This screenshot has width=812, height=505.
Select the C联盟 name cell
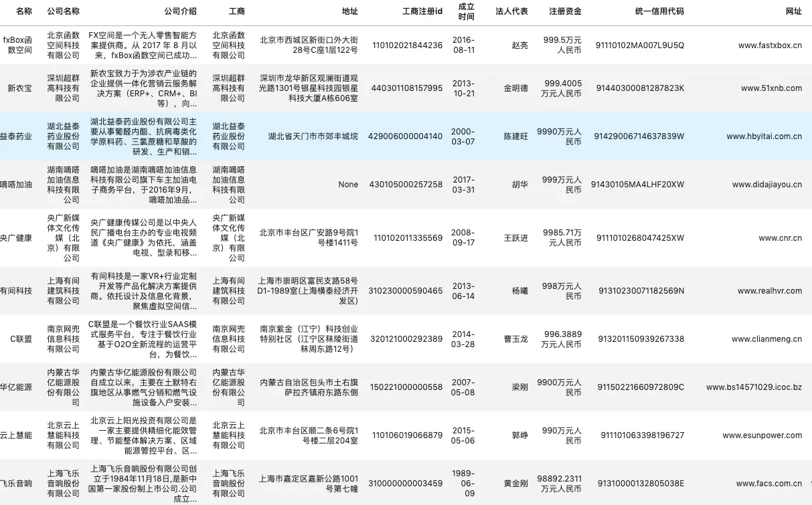click(x=21, y=339)
